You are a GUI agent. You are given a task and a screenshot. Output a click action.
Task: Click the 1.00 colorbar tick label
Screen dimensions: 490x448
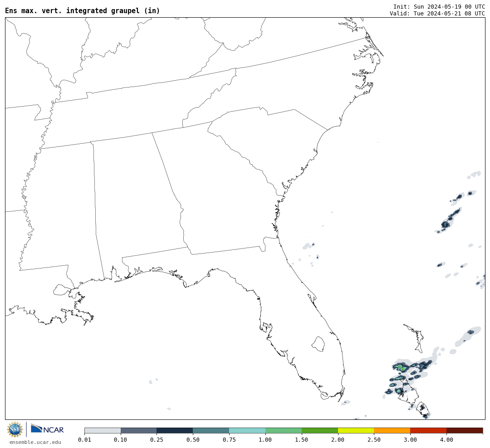265,439
